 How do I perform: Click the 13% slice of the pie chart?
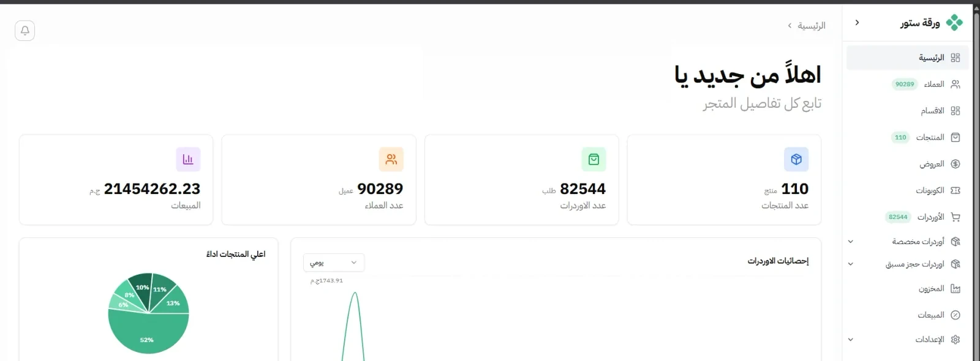[x=173, y=301]
